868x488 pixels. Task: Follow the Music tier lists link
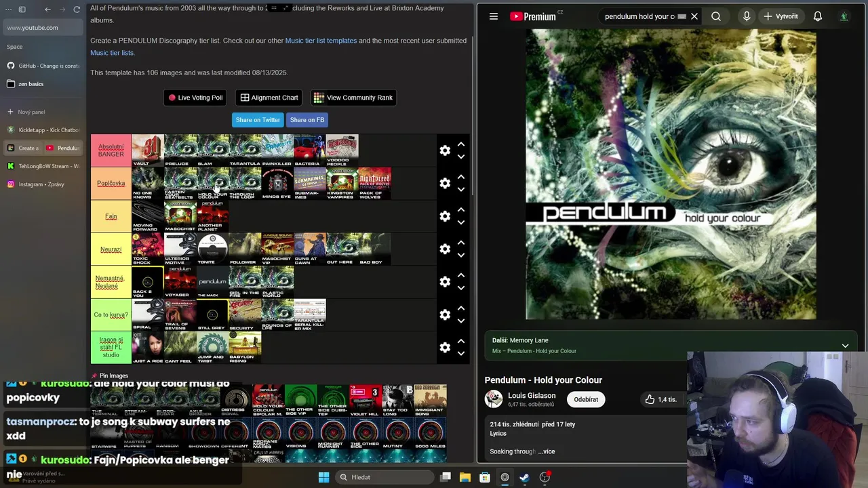(x=112, y=53)
